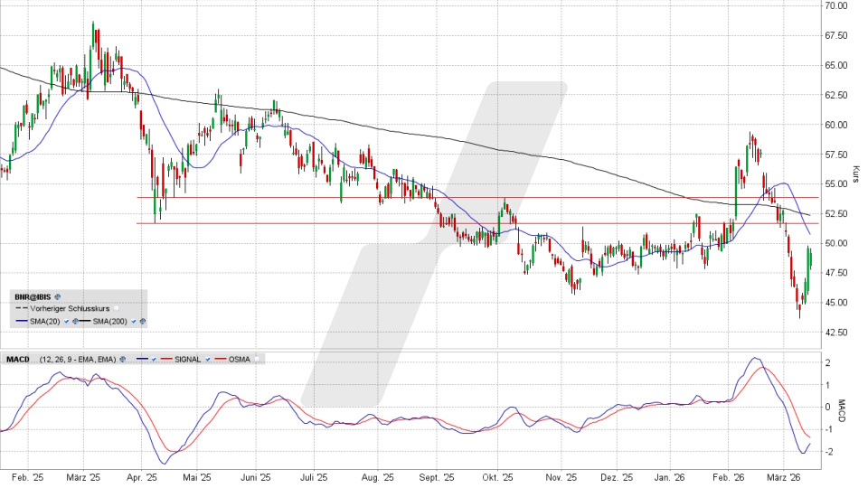Click the Kurs axis title
868x488 pixels.
856,174
